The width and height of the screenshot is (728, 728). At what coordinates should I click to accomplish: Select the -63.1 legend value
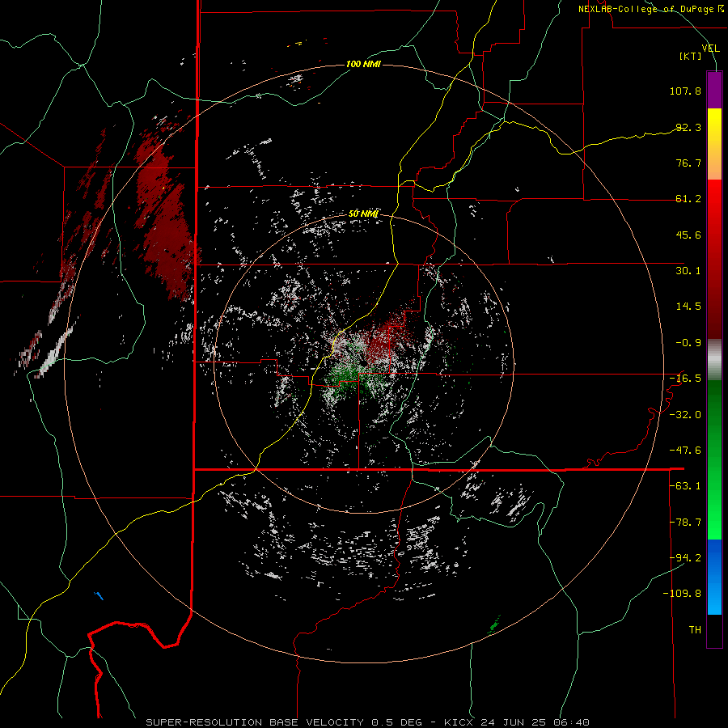click(x=685, y=486)
